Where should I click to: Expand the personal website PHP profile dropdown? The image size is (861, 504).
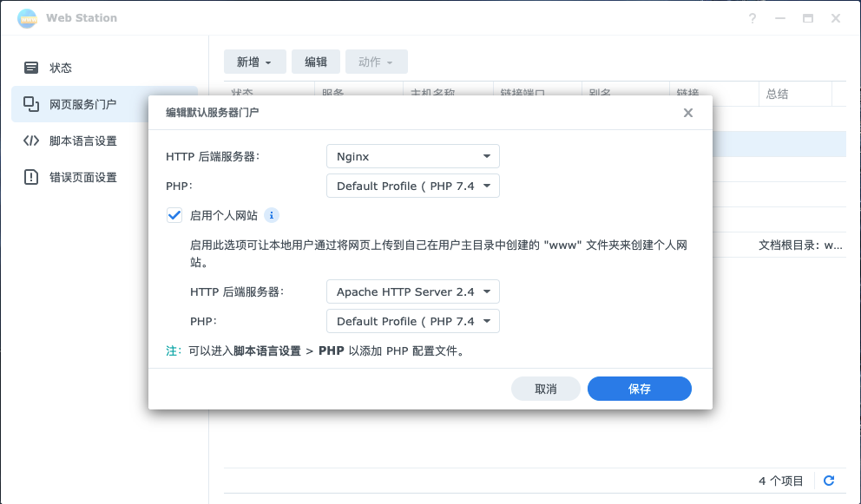click(412, 322)
